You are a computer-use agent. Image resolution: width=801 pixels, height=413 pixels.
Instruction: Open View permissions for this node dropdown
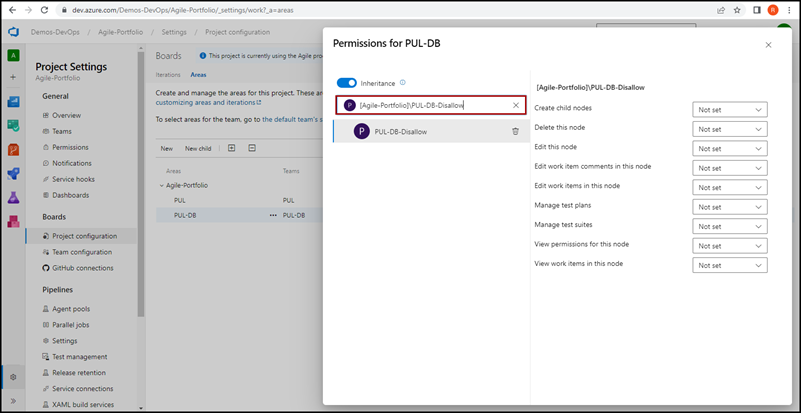[730, 245]
